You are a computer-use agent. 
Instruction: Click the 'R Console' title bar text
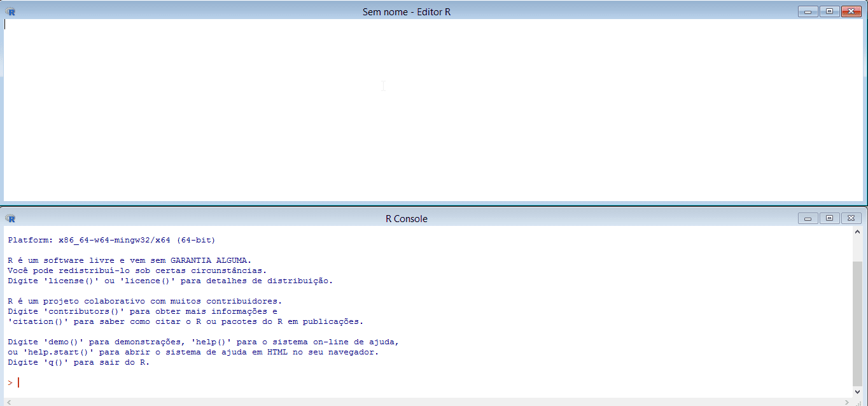tap(407, 219)
